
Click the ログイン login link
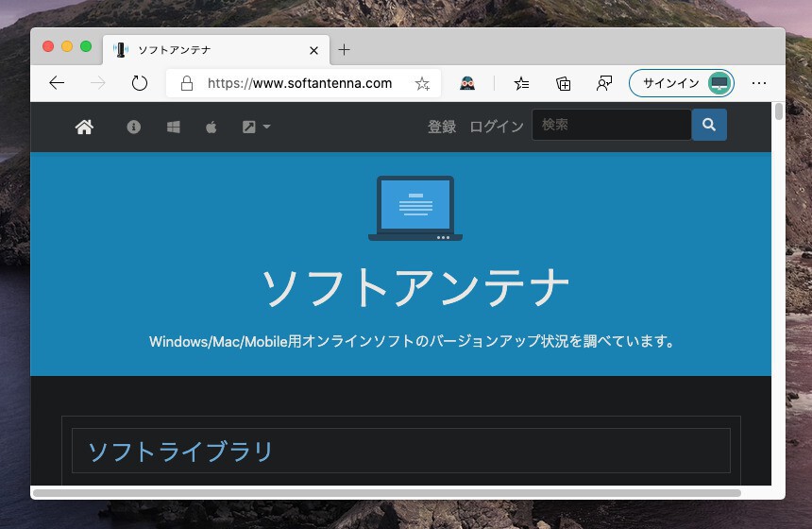coord(497,127)
